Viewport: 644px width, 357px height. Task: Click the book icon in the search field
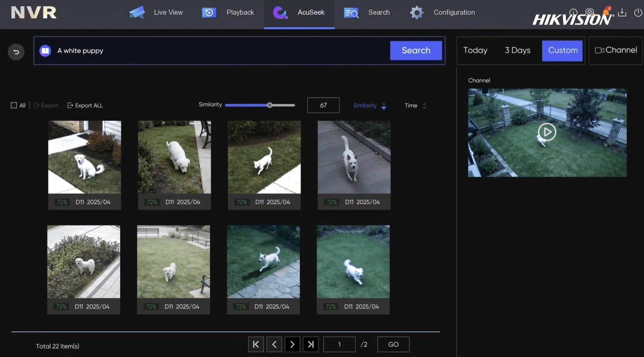coord(45,51)
